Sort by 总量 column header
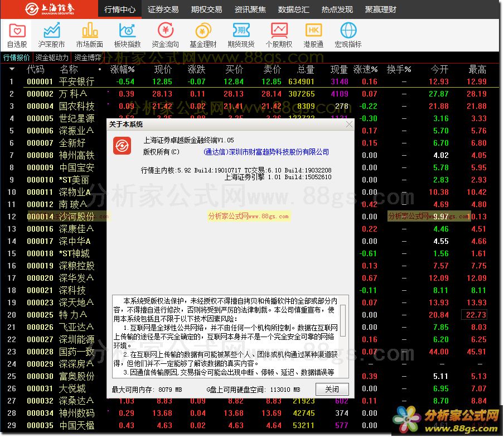The width and height of the screenshot is (504, 437). click(x=306, y=69)
